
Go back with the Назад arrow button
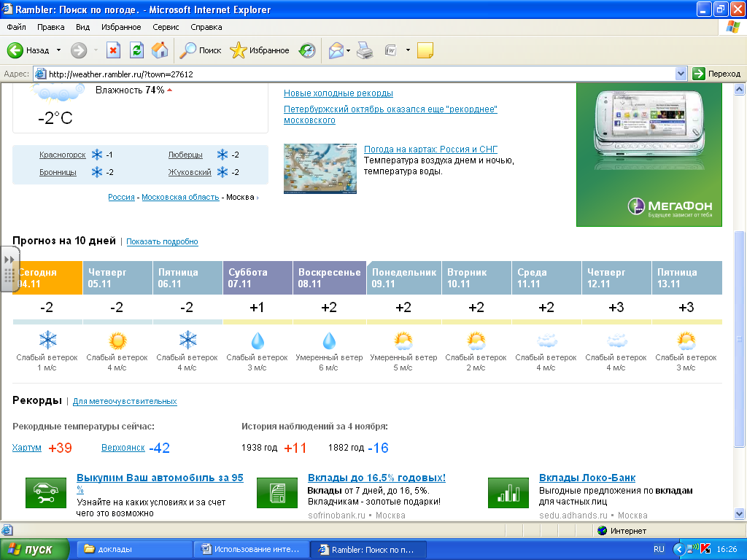(x=28, y=50)
